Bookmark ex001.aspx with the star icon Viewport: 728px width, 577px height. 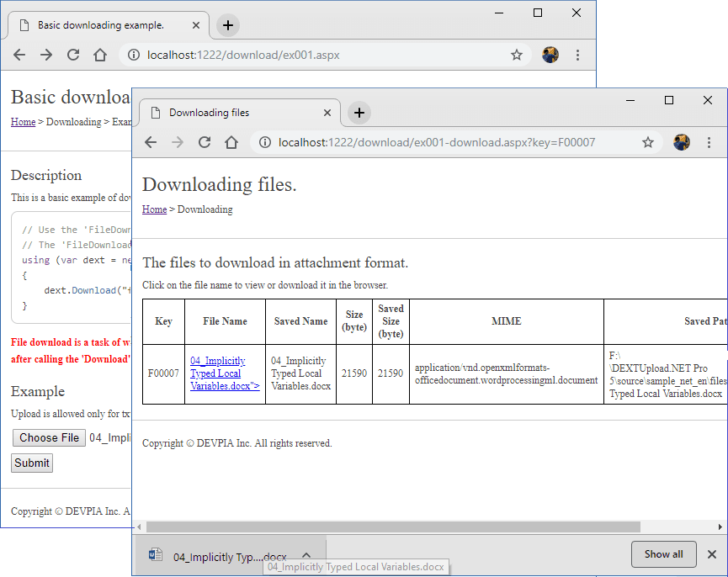517,56
